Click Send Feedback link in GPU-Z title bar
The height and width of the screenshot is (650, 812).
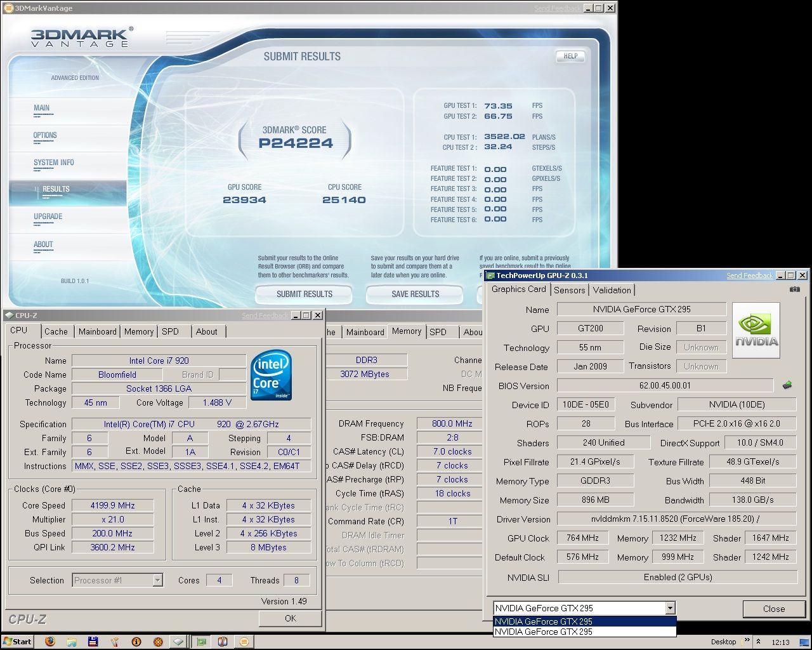tap(750, 275)
